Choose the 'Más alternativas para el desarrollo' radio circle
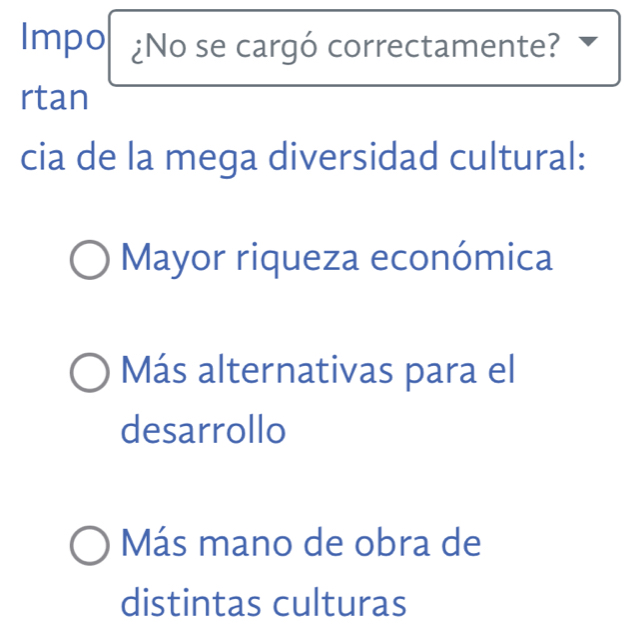 (x=91, y=375)
